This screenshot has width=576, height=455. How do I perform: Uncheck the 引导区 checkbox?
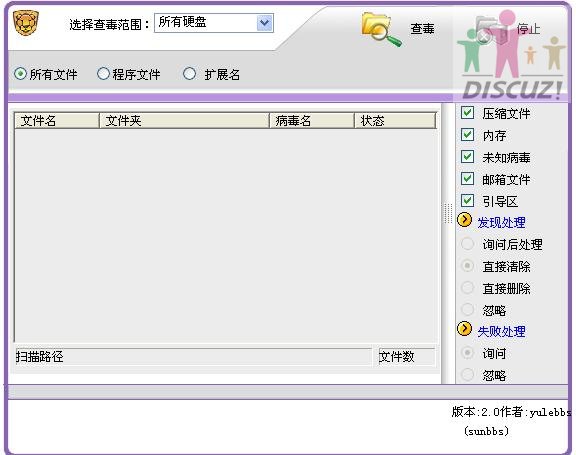click(467, 201)
